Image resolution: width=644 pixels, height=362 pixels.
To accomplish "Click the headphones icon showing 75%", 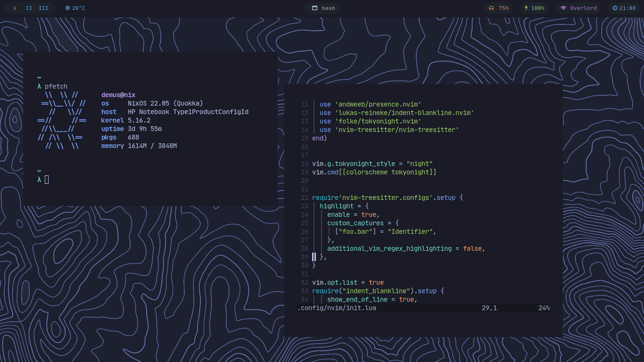I will pyautogui.click(x=490, y=8).
